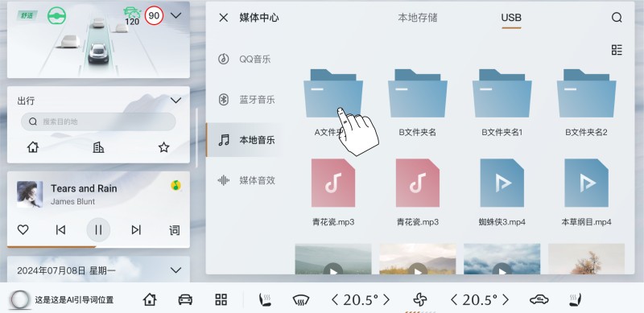Tap the 90 speed limit sign
644x313 pixels.
pos(154,16)
